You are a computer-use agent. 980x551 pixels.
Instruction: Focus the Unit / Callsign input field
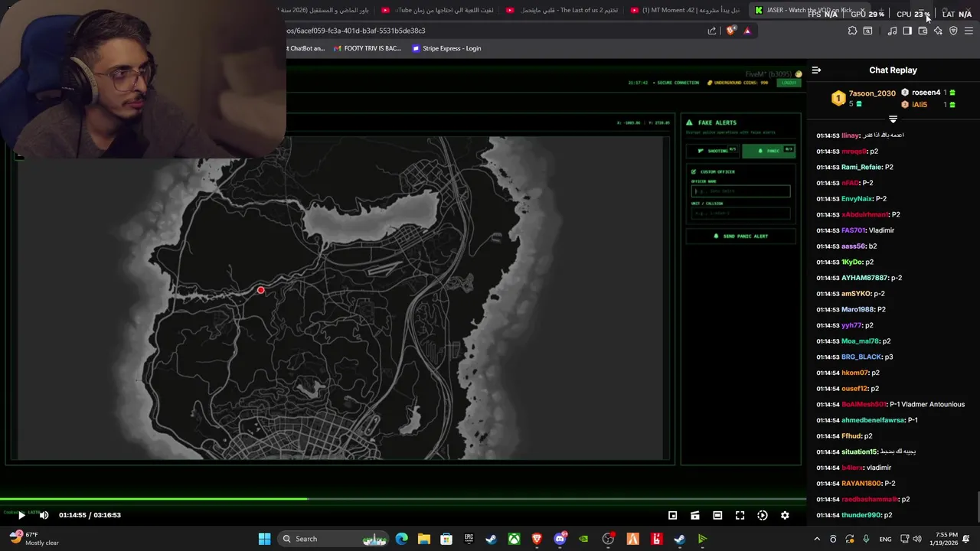pyautogui.click(x=740, y=214)
